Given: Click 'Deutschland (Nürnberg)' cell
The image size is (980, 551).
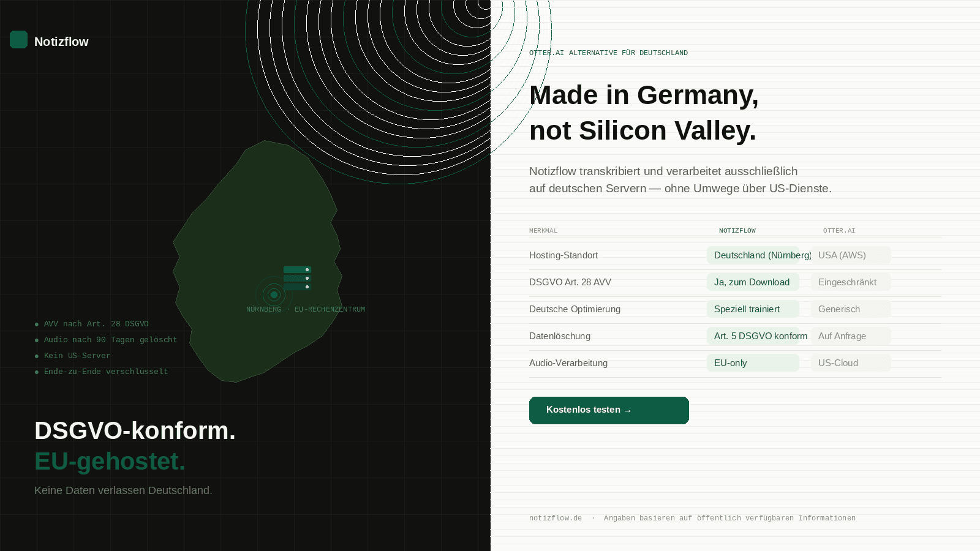Looking at the screenshot, I should [753, 255].
